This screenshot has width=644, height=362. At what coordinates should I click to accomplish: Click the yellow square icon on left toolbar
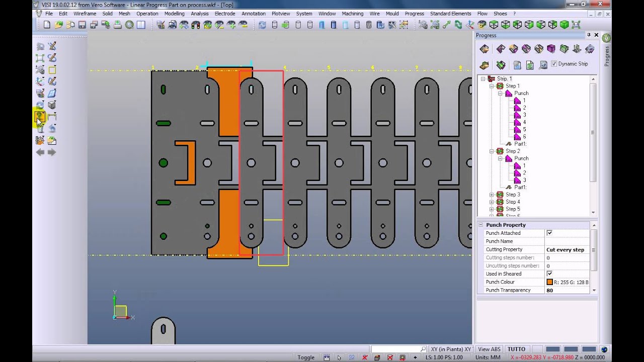tap(52, 70)
